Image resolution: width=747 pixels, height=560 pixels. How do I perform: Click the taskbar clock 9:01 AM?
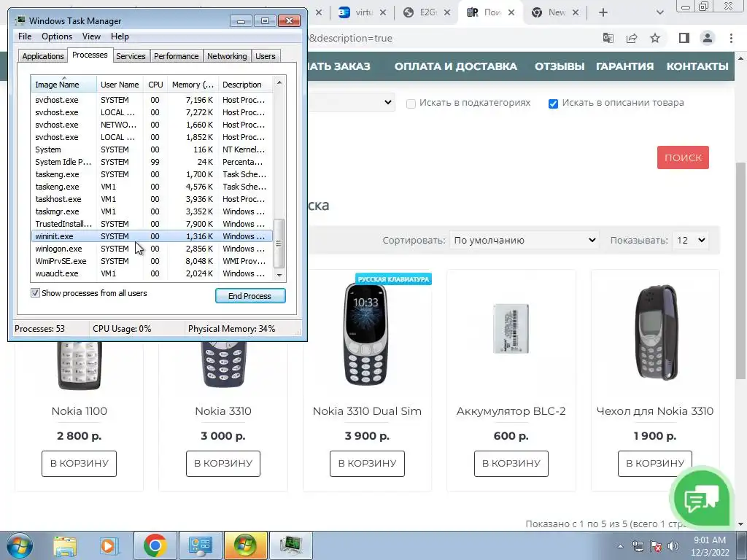pyautogui.click(x=710, y=540)
